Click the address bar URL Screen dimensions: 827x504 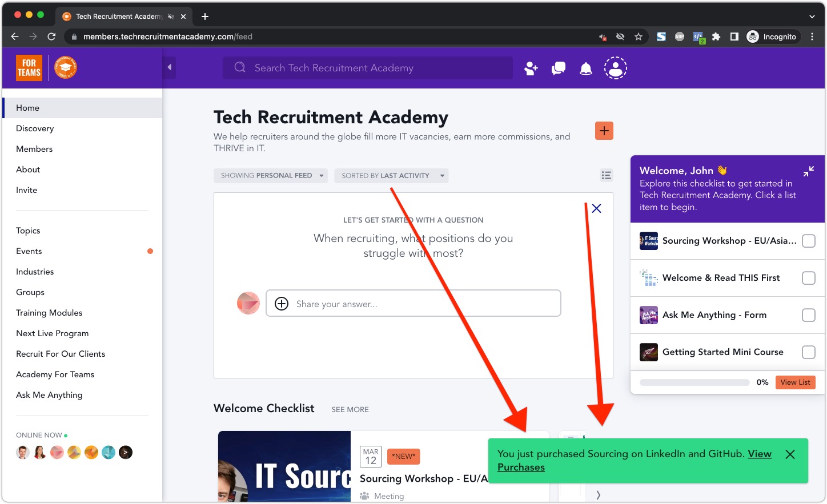click(168, 37)
